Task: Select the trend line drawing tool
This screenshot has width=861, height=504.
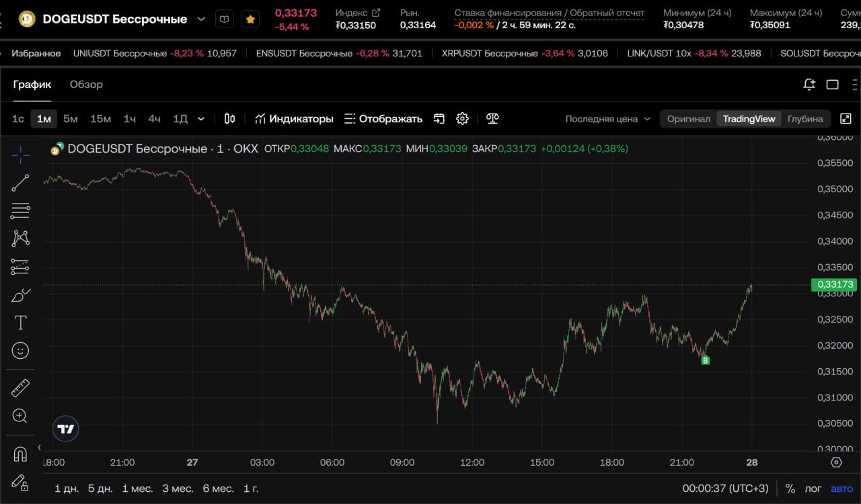Action: coord(21,183)
